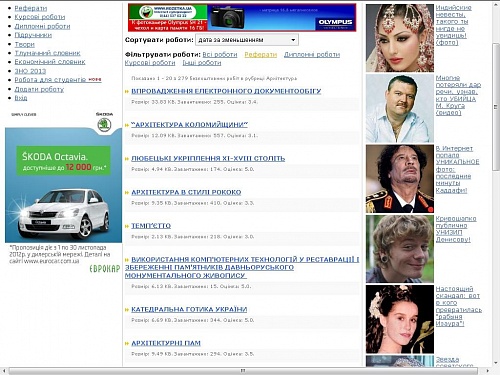This screenshot has width=500, height=375.
Task: Open the work "АРХІТЕКТУРА В СТИЛІ РОКОКО"
Action: point(186,192)
